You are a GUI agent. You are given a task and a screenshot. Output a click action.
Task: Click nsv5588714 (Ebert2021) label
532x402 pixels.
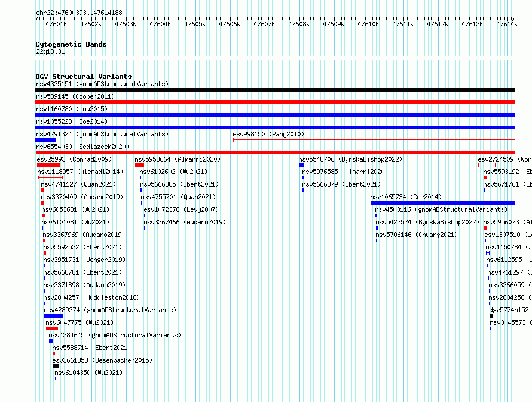click(91, 348)
